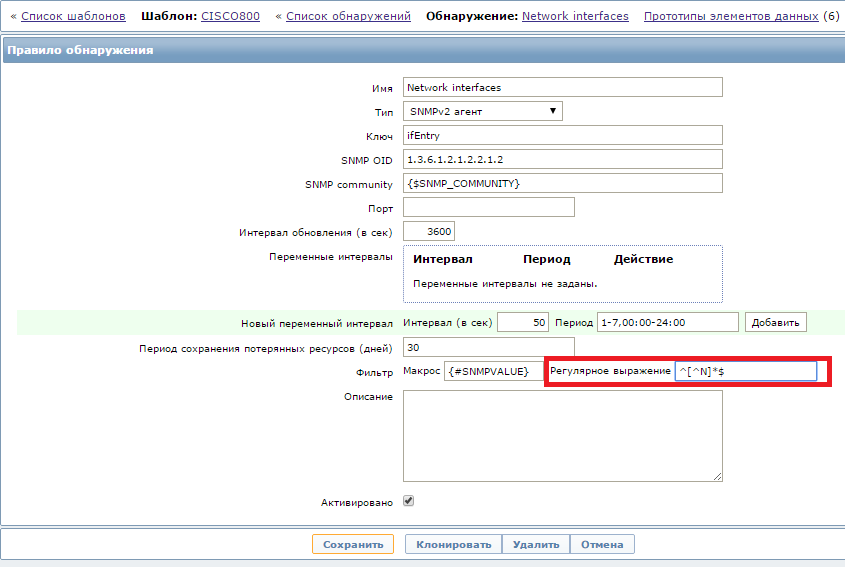Toggle the Активировано checkbox
Image resolution: width=845 pixels, height=567 pixels.
[408, 501]
